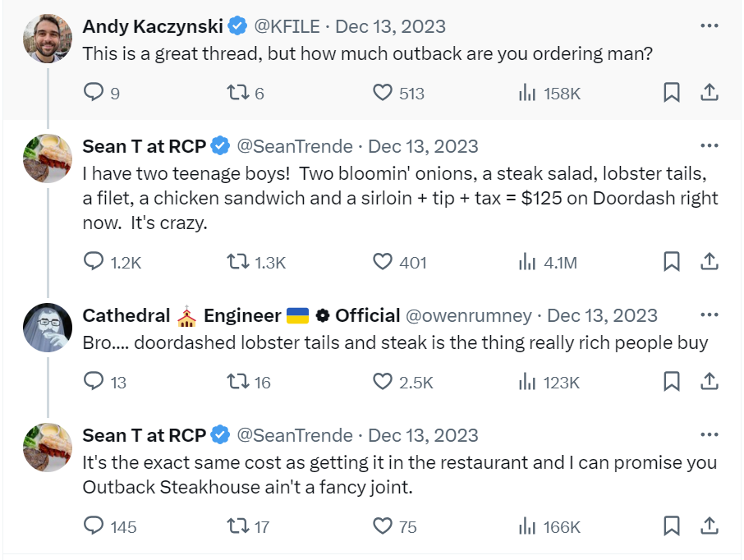Bookmark the Outback Steakhouse fancy joint tweet

[x=672, y=526]
